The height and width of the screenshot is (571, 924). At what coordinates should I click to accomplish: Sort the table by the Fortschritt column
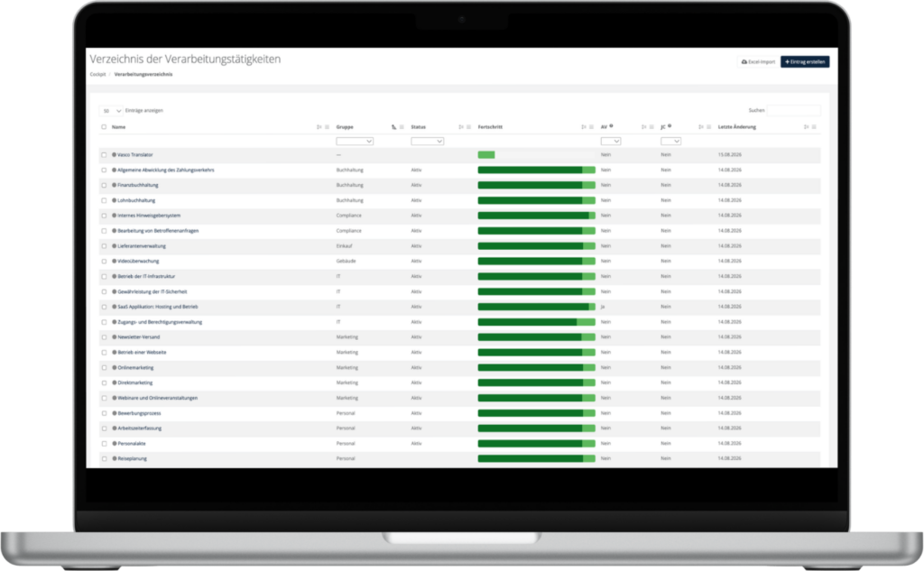click(584, 127)
